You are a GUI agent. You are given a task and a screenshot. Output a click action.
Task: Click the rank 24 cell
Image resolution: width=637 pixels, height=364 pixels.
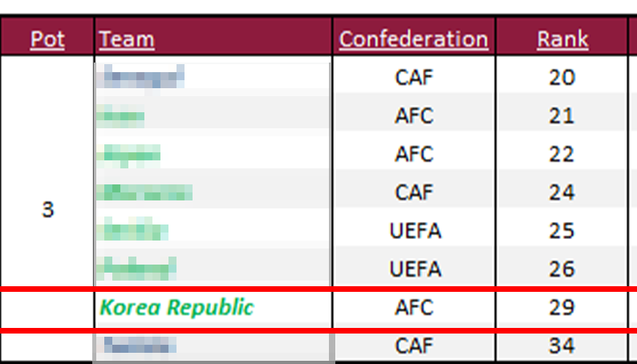point(562,192)
